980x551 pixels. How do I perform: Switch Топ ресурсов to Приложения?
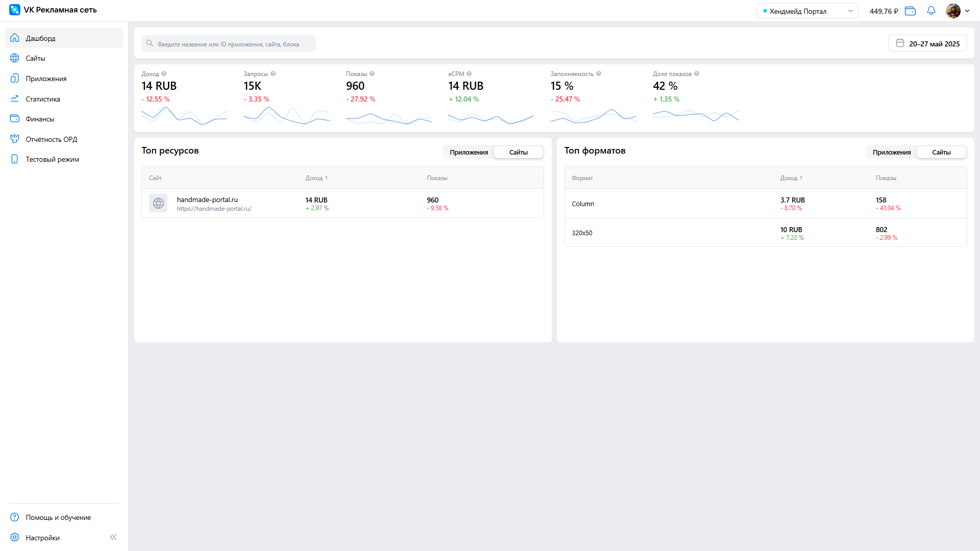(469, 152)
